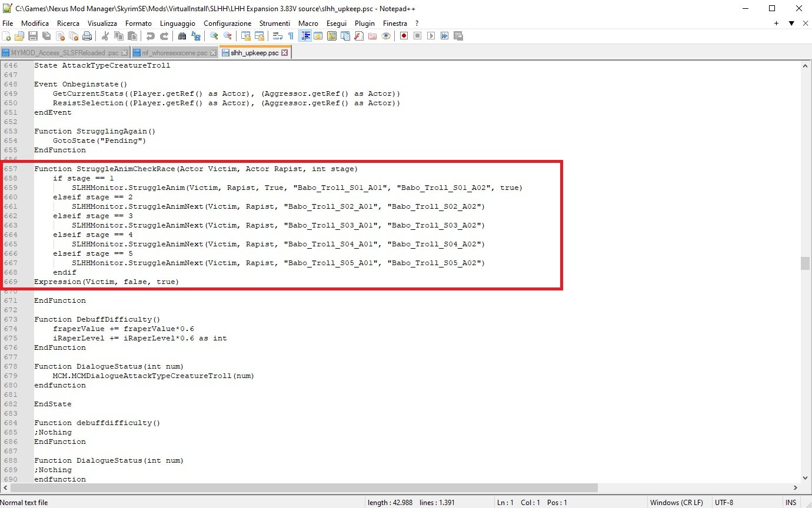Close the mf_whoresexscene.psc tab
Viewport: 812px width, 508px height.
213,53
